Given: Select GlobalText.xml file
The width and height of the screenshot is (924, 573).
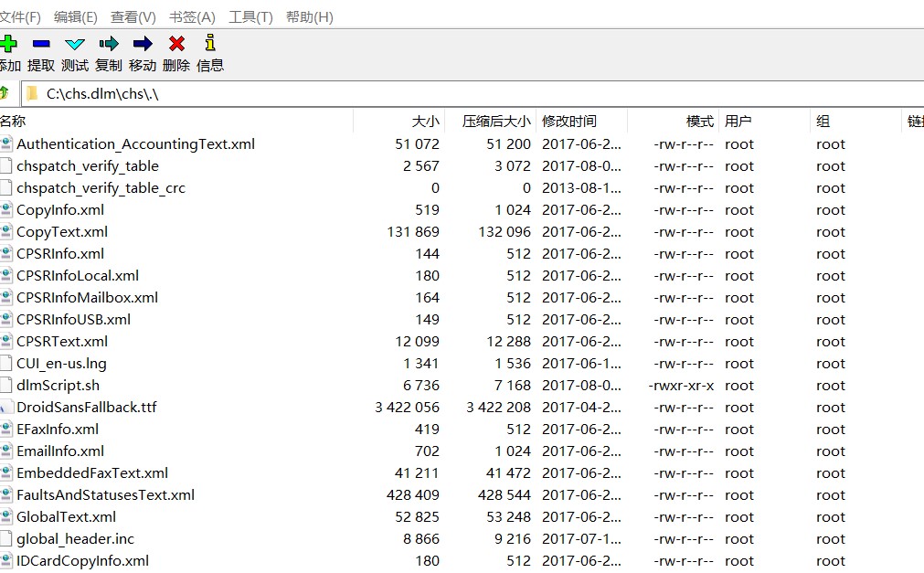Looking at the screenshot, I should [x=66, y=517].
